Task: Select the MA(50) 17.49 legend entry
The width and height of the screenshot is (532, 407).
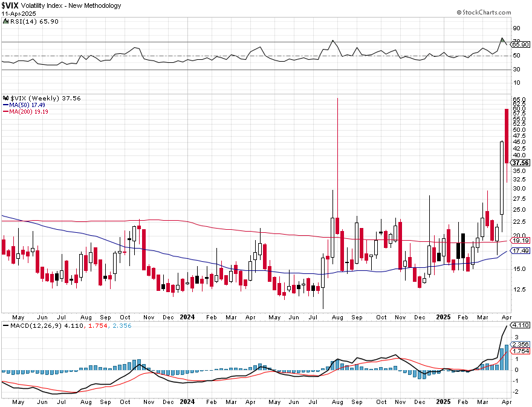Action: coord(24,105)
